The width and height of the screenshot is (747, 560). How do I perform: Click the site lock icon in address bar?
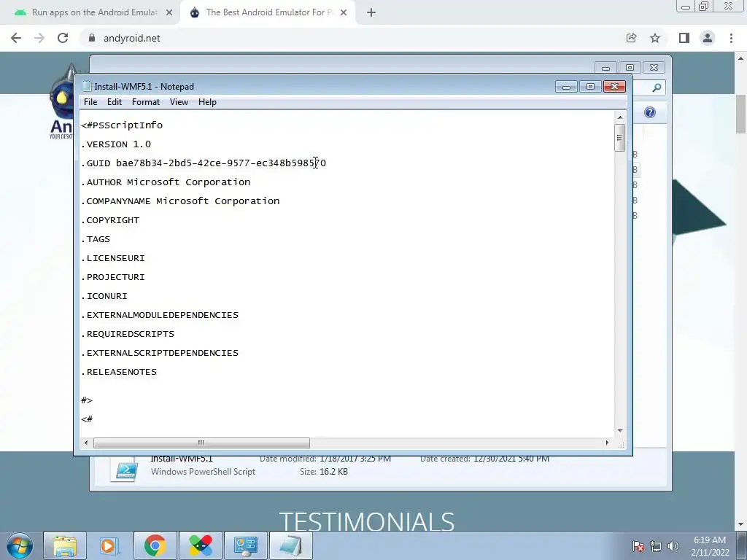coord(92,38)
